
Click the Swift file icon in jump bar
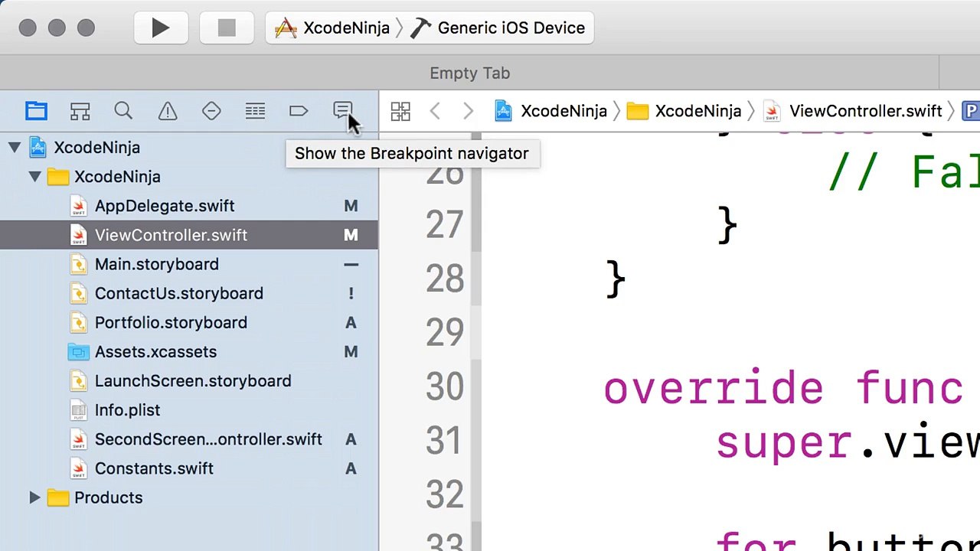772,111
